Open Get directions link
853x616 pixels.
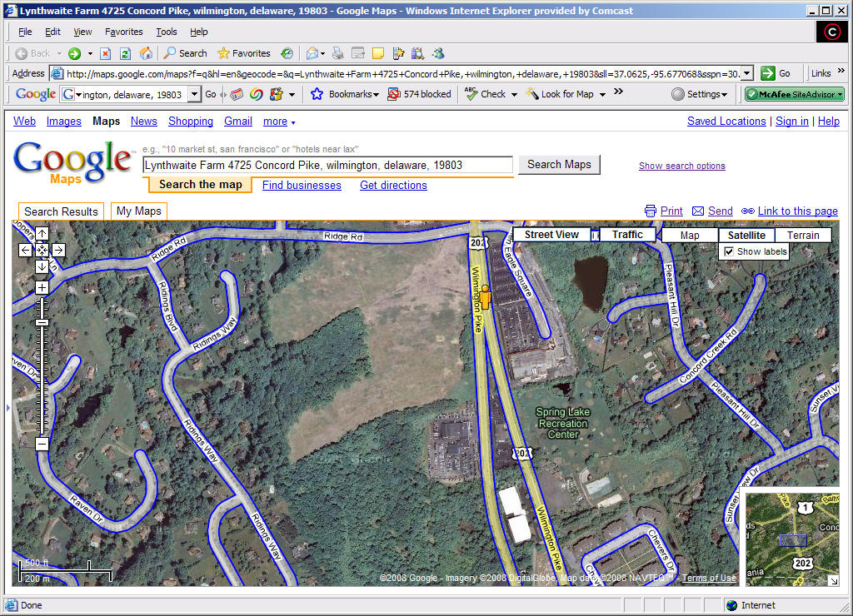coord(393,186)
